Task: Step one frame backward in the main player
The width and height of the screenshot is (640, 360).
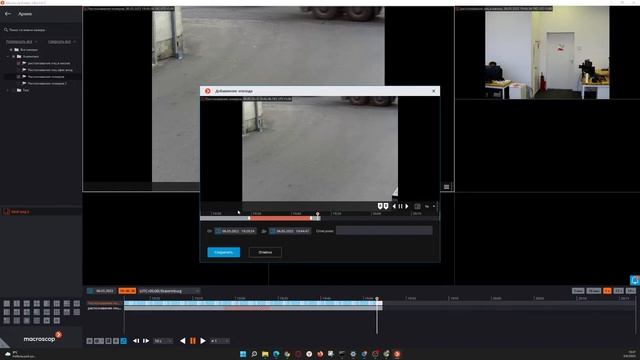Action: 136,341
